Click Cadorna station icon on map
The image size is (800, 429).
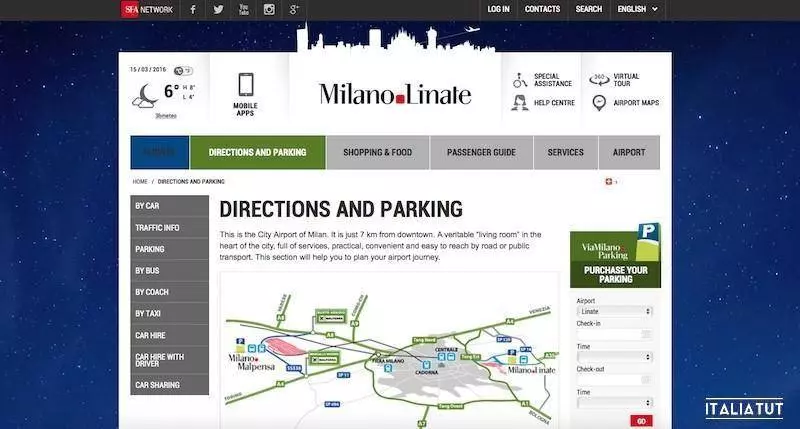(426, 365)
